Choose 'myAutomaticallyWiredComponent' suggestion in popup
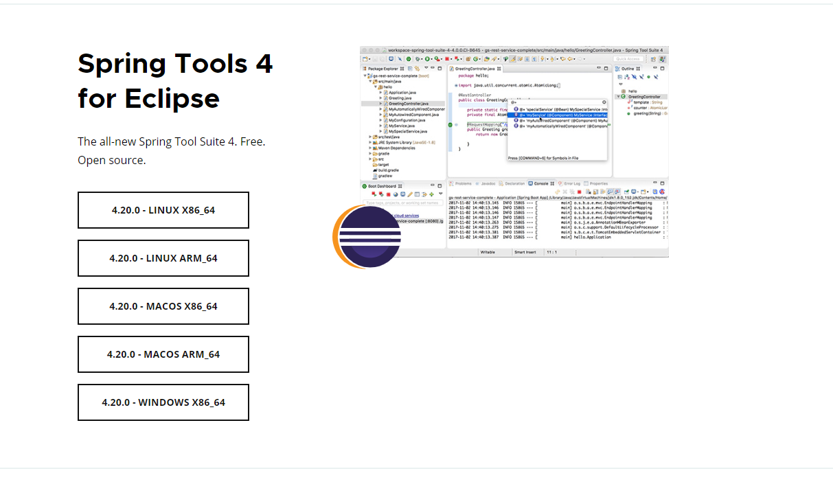The height and width of the screenshot is (504, 833). [558, 126]
